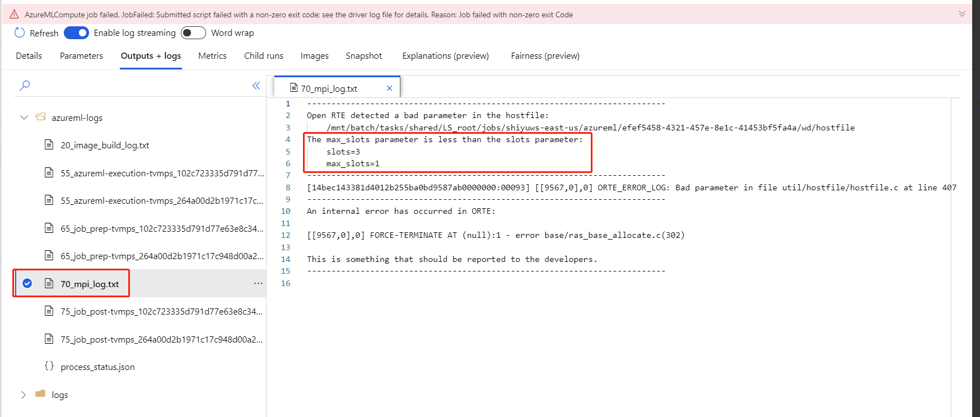Image resolution: width=980 pixels, height=417 pixels.
Task: Click the search magnifier icon in file panel
Action: pos(25,86)
